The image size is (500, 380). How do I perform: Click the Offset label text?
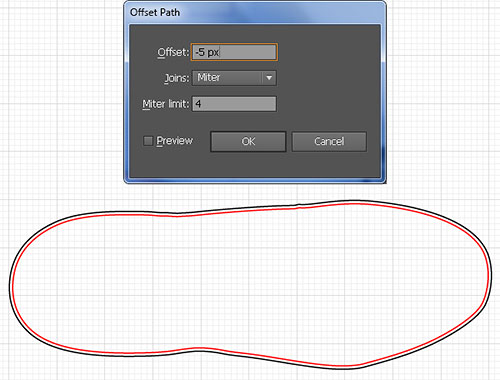coord(173,52)
